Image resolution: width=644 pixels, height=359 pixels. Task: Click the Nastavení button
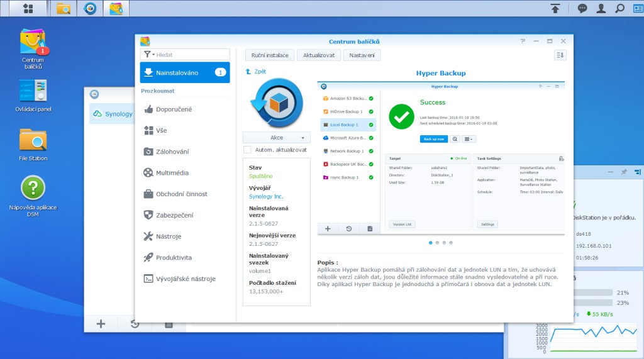(362, 55)
